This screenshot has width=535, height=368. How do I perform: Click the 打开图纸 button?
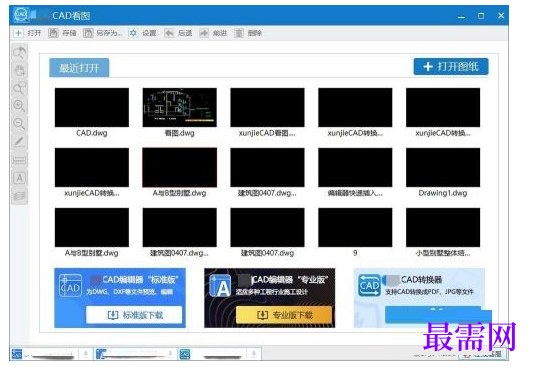[x=451, y=67]
